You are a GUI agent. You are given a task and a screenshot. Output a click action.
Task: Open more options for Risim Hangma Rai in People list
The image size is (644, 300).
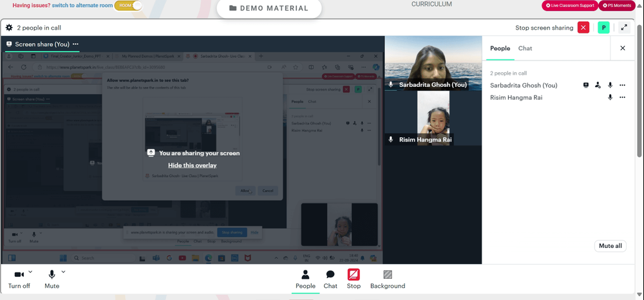(x=623, y=97)
